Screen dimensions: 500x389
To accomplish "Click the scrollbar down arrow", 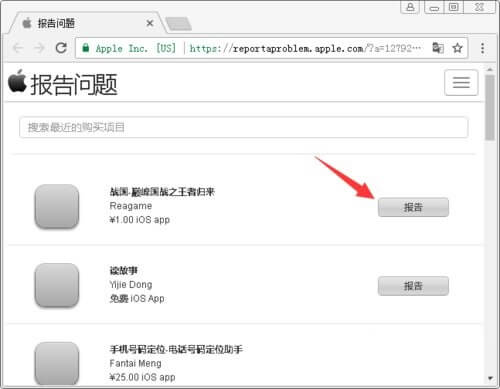I will (x=490, y=378).
